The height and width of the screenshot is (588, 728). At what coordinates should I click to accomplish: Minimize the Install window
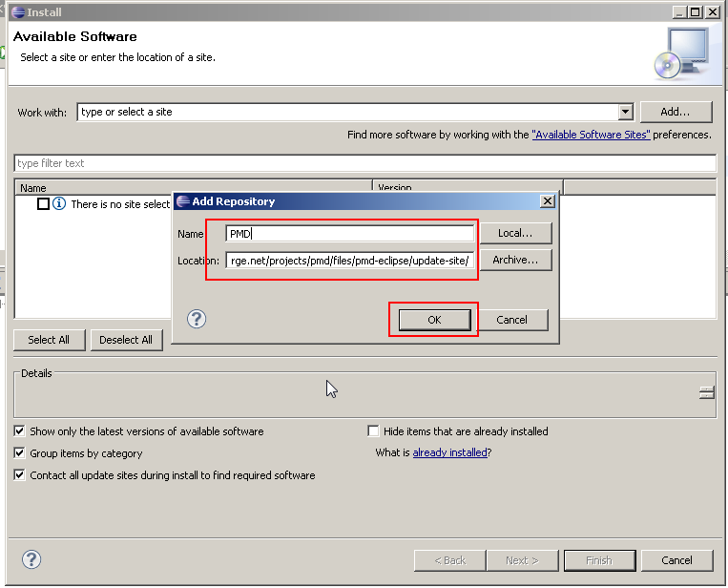[679, 12]
